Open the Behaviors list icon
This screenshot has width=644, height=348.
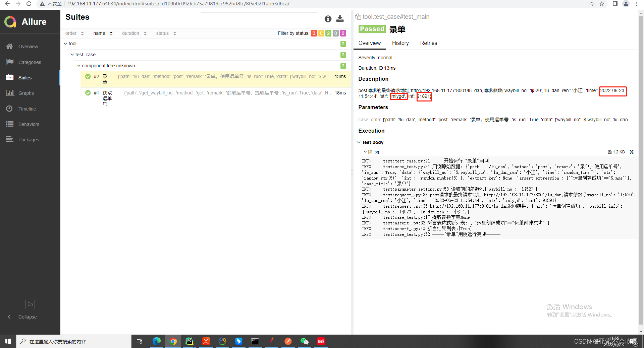pos(10,124)
